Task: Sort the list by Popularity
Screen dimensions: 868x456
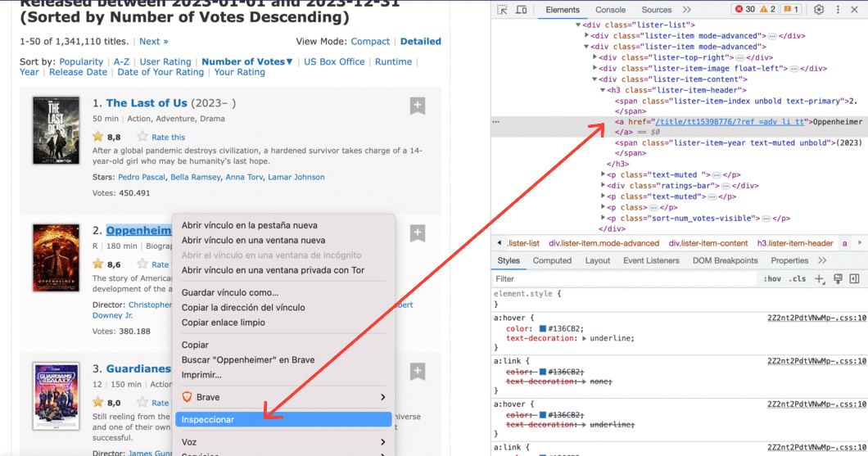Action: [81, 61]
